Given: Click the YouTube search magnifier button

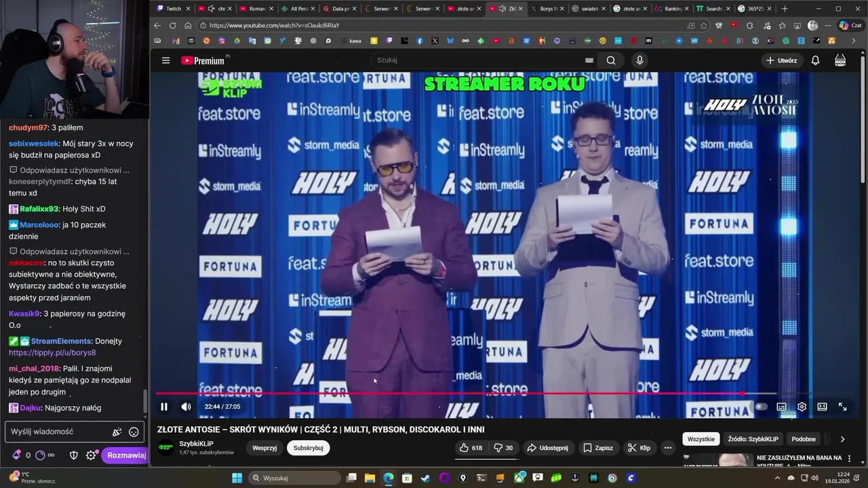Looking at the screenshot, I should point(611,60).
